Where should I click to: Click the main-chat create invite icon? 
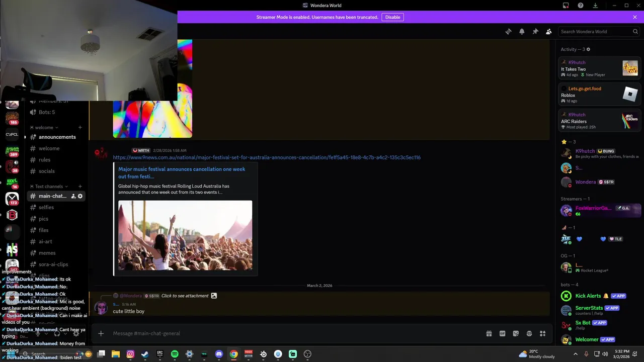pyautogui.click(x=73, y=196)
